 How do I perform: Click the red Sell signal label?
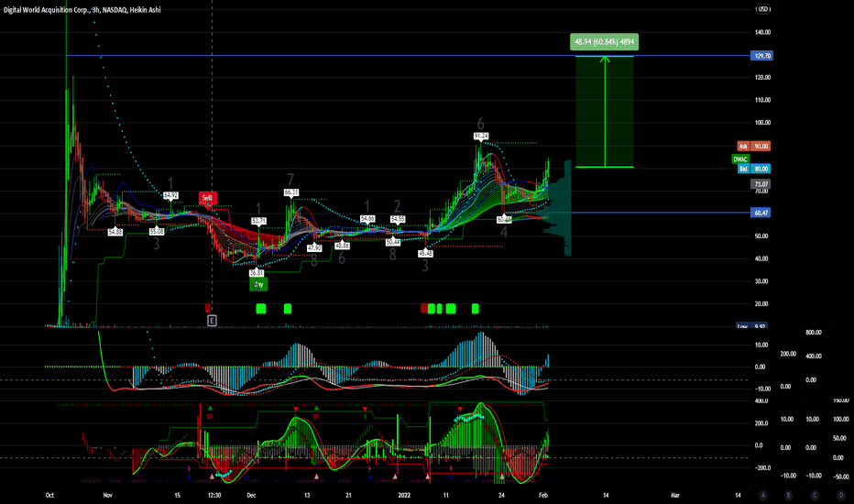click(x=207, y=198)
